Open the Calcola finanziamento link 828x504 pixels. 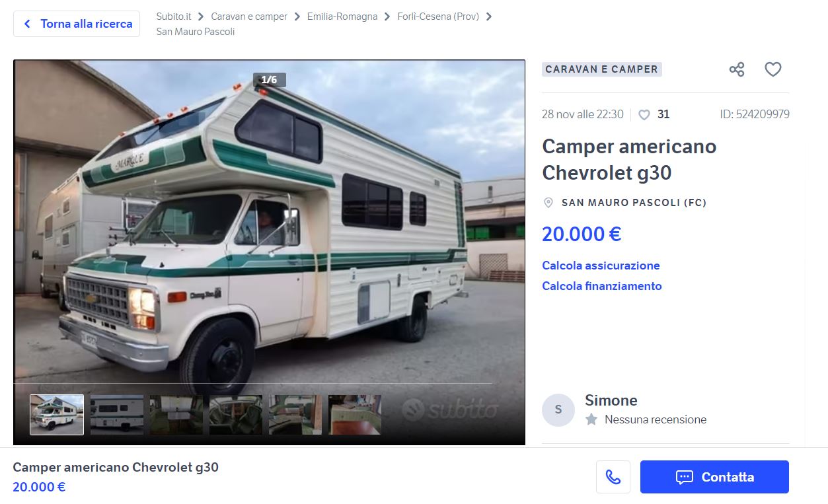pos(602,286)
